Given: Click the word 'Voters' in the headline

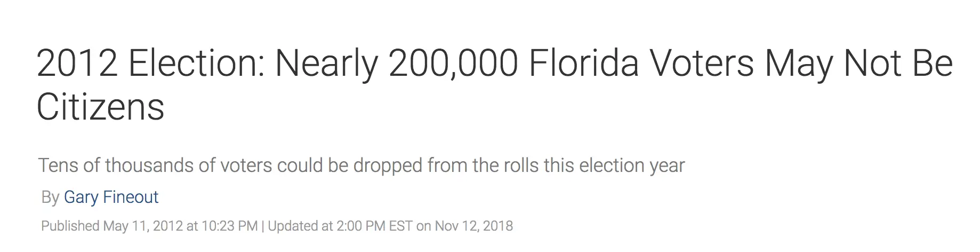Looking at the screenshot, I should click(702, 63).
